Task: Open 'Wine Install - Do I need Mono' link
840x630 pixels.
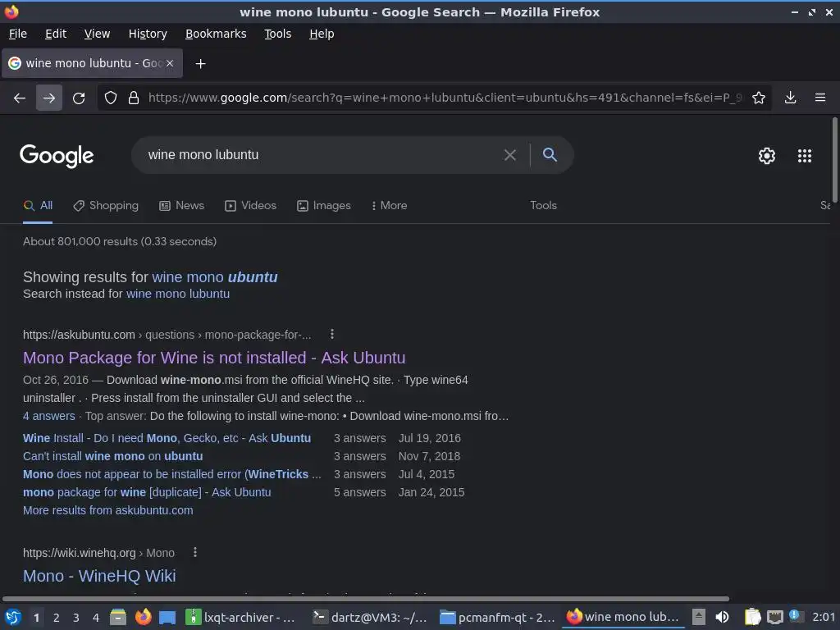Action: (x=167, y=438)
